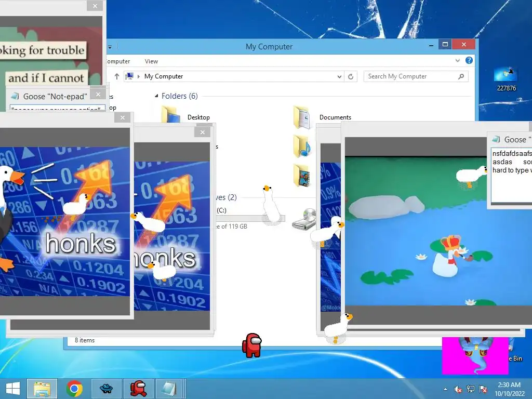Click the search magnifier in My Computer

[461, 77]
